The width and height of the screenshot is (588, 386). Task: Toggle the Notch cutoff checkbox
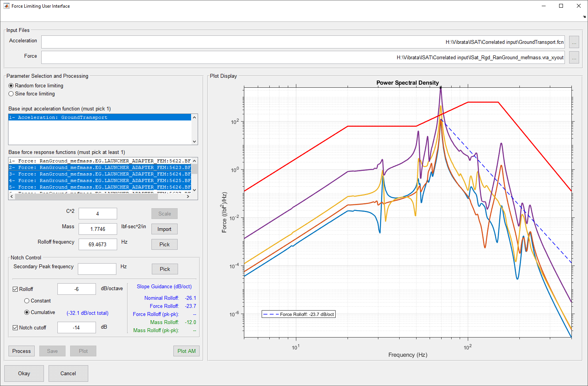click(15, 328)
